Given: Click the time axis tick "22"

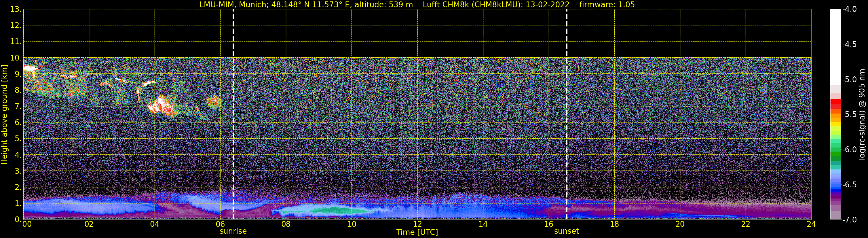Looking at the screenshot, I should click(746, 224).
